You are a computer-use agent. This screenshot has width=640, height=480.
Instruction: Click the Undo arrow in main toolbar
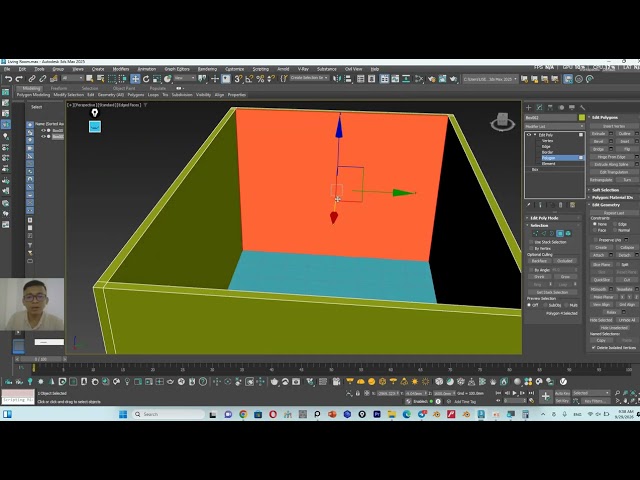[x=8, y=79]
